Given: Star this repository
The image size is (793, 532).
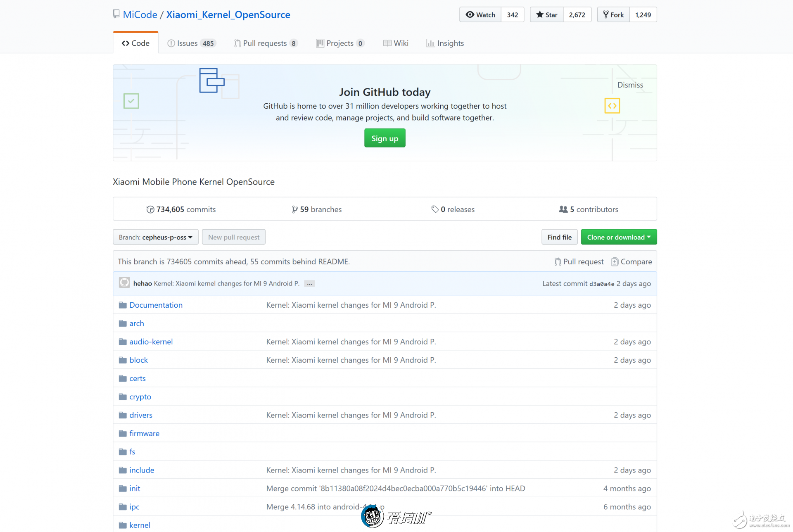Looking at the screenshot, I should coord(547,15).
